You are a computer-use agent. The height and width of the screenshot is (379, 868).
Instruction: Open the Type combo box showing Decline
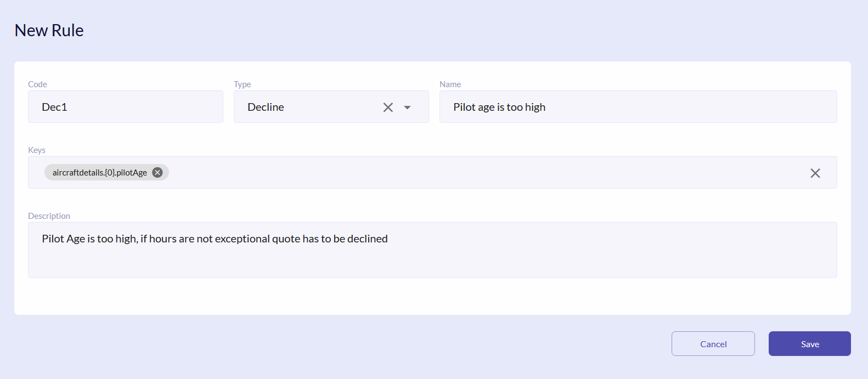point(307,107)
